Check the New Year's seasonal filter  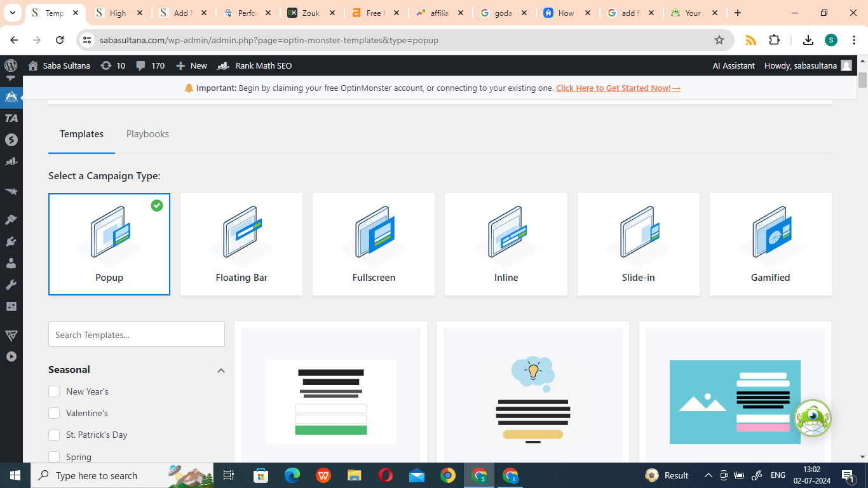pyautogui.click(x=54, y=391)
